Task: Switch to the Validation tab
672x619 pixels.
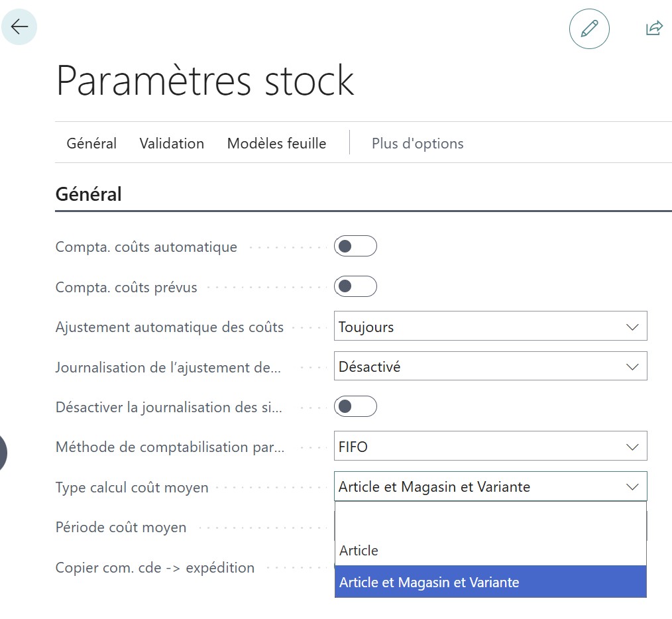Action: (x=171, y=143)
